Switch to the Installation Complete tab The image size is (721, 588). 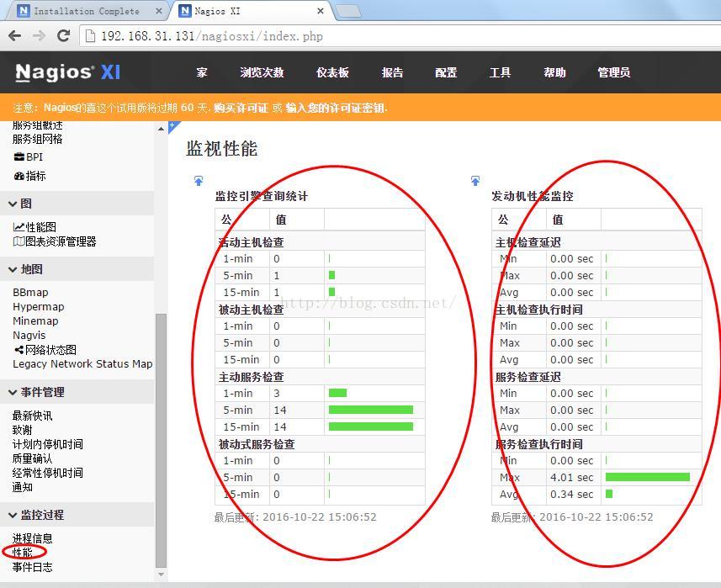(87, 11)
